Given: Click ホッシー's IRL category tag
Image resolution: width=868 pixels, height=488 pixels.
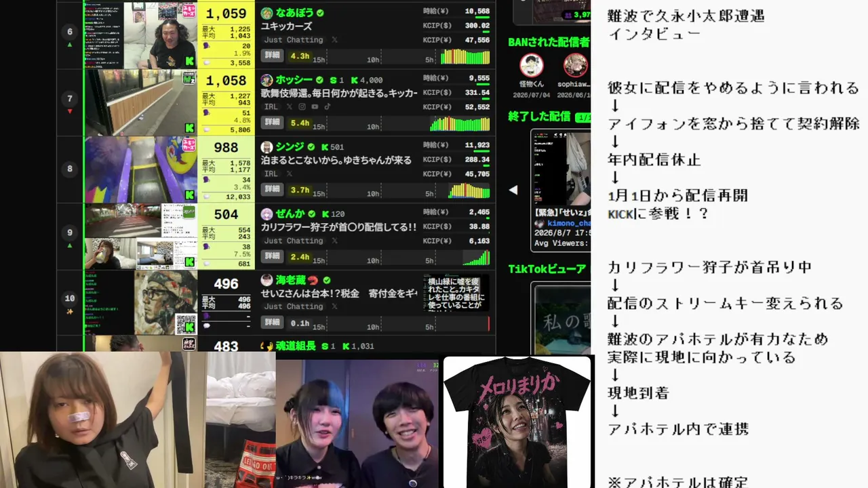Looking at the screenshot, I should tap(271, 106).
